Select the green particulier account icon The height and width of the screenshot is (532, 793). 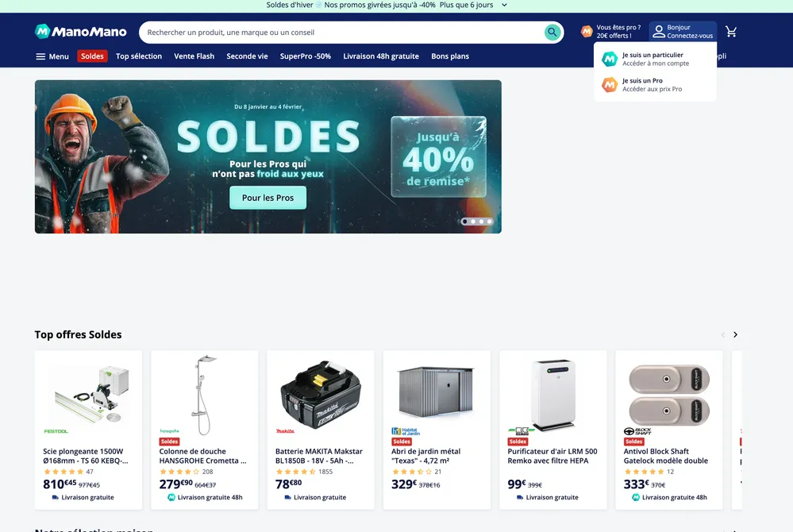coord(610,60)
